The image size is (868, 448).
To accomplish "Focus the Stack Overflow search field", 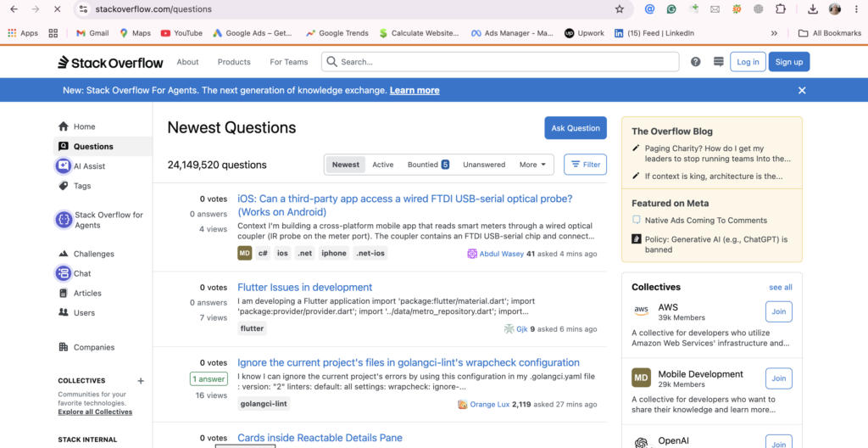I will click(500, 62).
